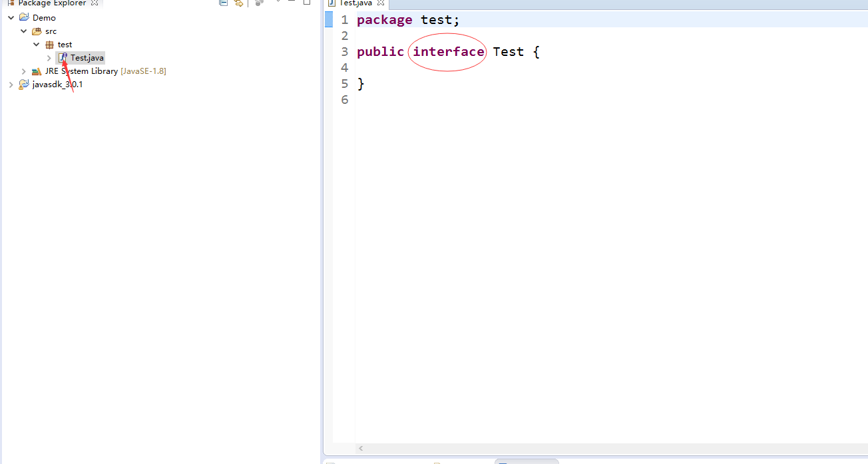Click line number 4 in the editor
The height and width of the screenshot is (464, 868).
pyautogui.click(x=345, y=68)
